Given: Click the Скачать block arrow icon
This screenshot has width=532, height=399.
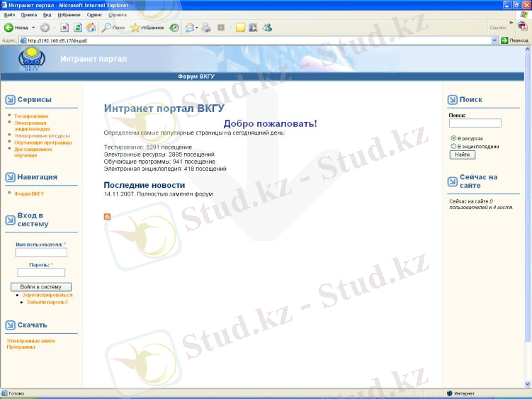Looking at the screenshot, I should click(10, 325).
